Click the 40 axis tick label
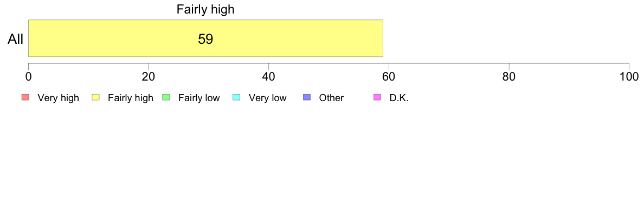Image resolution: width=644 pixels, height=199 pixels. tap(269, 77)
